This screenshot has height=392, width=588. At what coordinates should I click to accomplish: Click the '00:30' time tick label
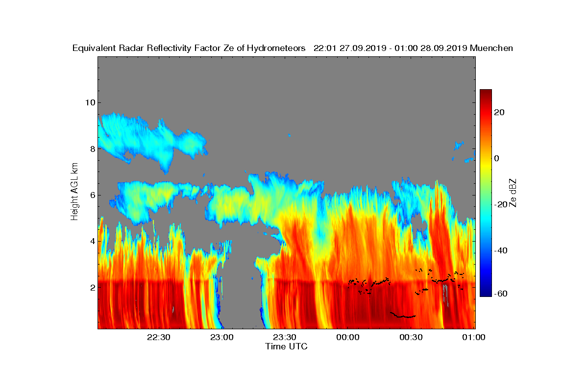click(x=411, y=337)
